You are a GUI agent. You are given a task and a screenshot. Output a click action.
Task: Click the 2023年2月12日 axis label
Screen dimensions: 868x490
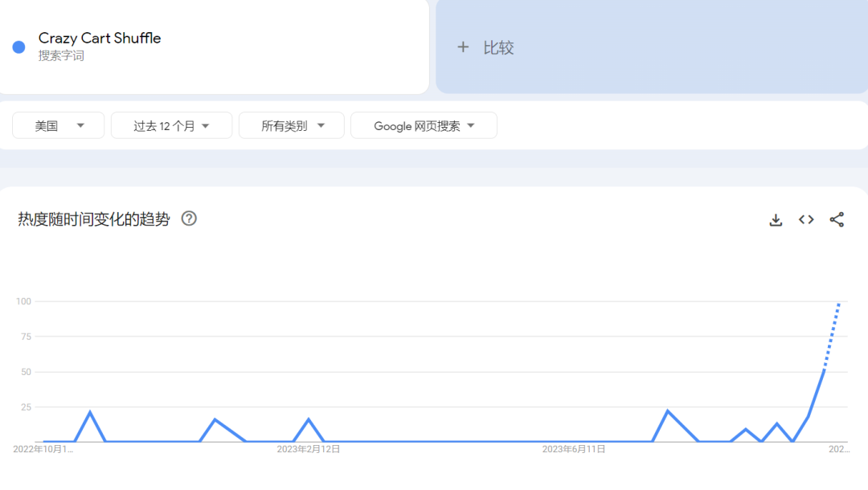click(x=309, y=449)
